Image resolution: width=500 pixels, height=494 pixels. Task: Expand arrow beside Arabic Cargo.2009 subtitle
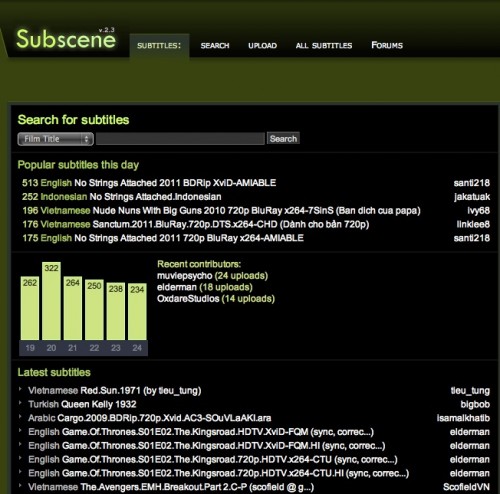pyautogui.click(x=20, y=416)
